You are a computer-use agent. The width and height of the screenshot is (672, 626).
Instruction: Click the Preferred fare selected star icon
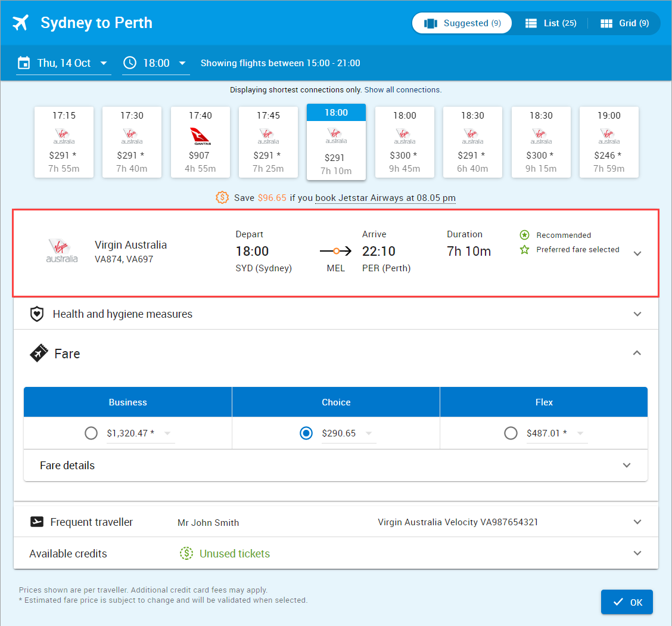tap(525, 250)
